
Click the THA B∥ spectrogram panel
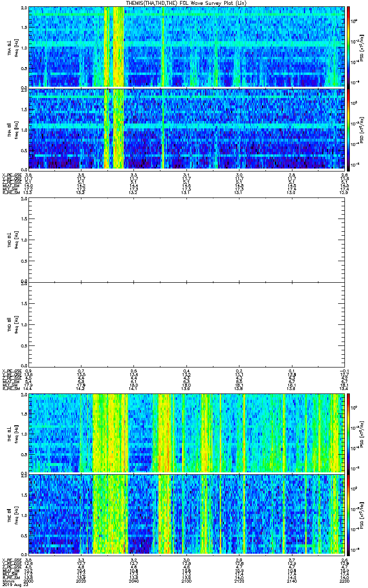(x=186, y=129)
